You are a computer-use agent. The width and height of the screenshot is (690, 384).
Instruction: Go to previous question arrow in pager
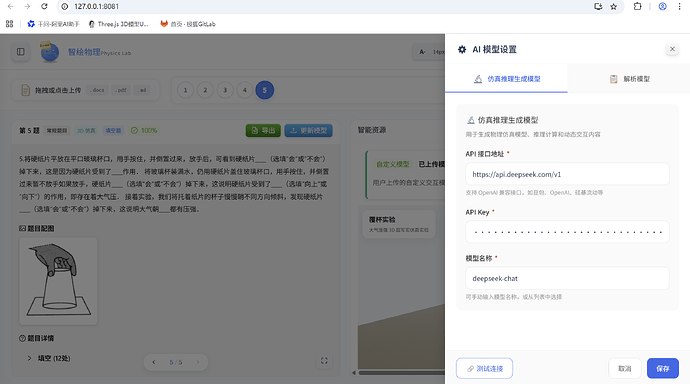(x=154, y=362)
